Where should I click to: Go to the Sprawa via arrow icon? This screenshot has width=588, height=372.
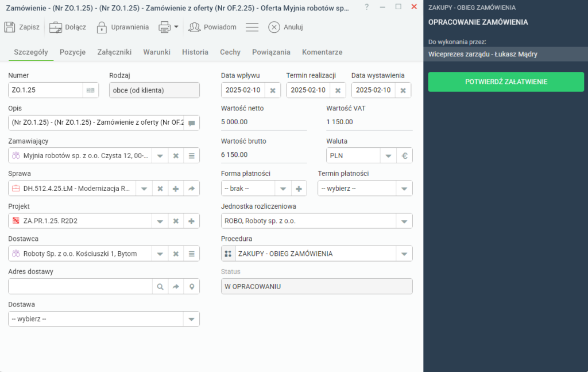[192, 189]
